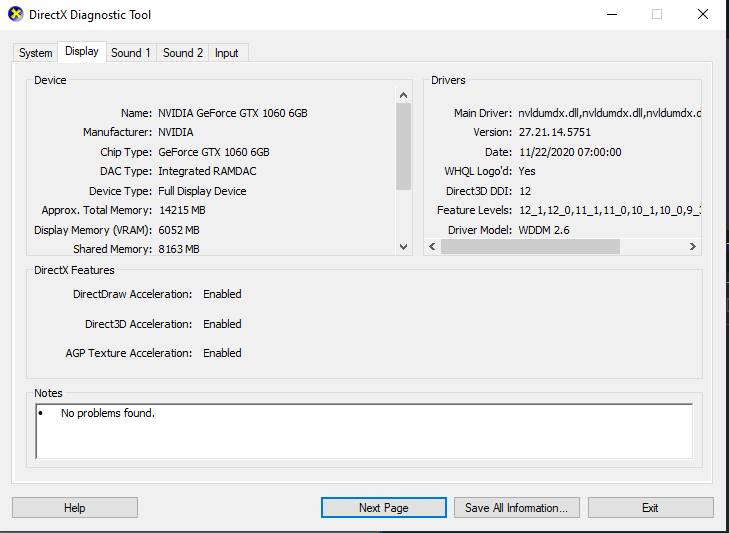This screenshot has height=533, width=729.
Task: Click Device panel scroll down arrow
Action: click(404, 247)
